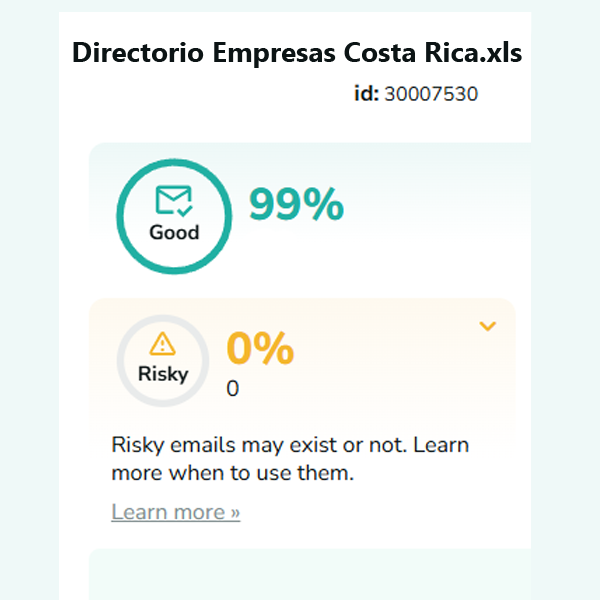Image resolution: width=600 pixels, height=600 pixels.
Task: Click the "more when to use them" text line
Action: coord(233,473)
